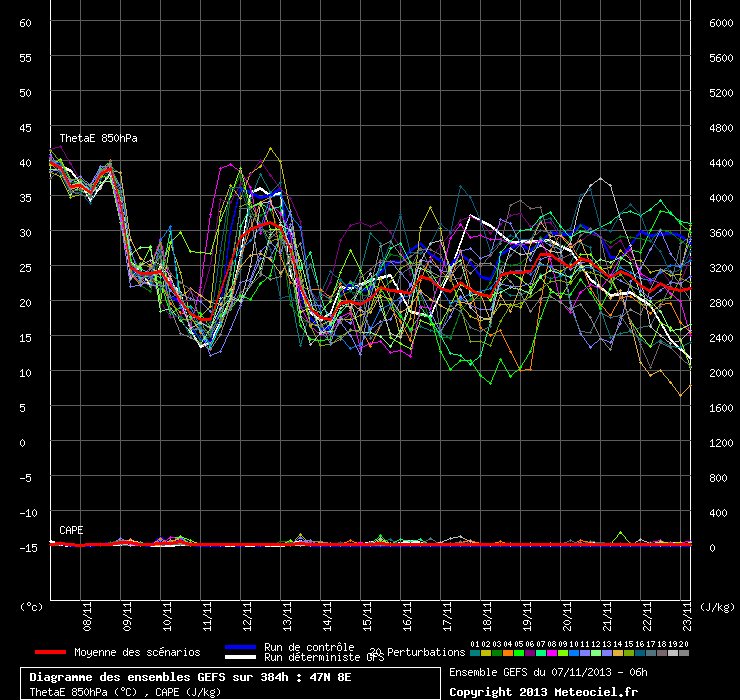The height and width of the screenshot is (700, 740).
Task: Select perturbation 01 color square in legend
Action: point(474,653)
